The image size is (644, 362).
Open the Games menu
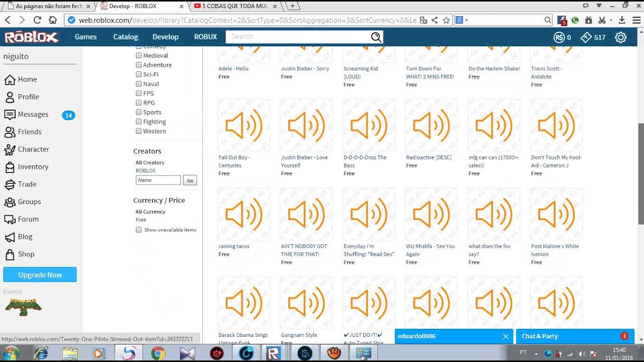86,37
